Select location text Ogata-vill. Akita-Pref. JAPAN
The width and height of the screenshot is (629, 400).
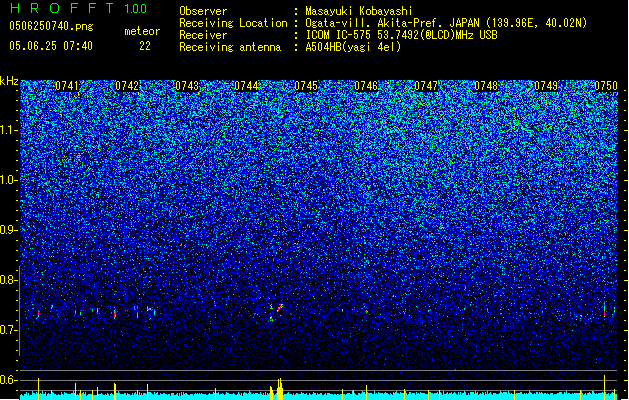(392, 23)
